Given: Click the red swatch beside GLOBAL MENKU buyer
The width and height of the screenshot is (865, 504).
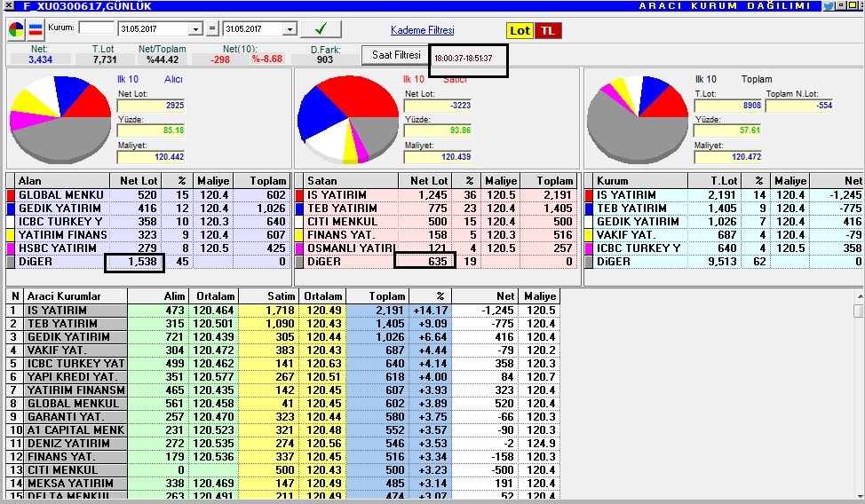Looking at the screenshot, I should [x=11, y=195].
